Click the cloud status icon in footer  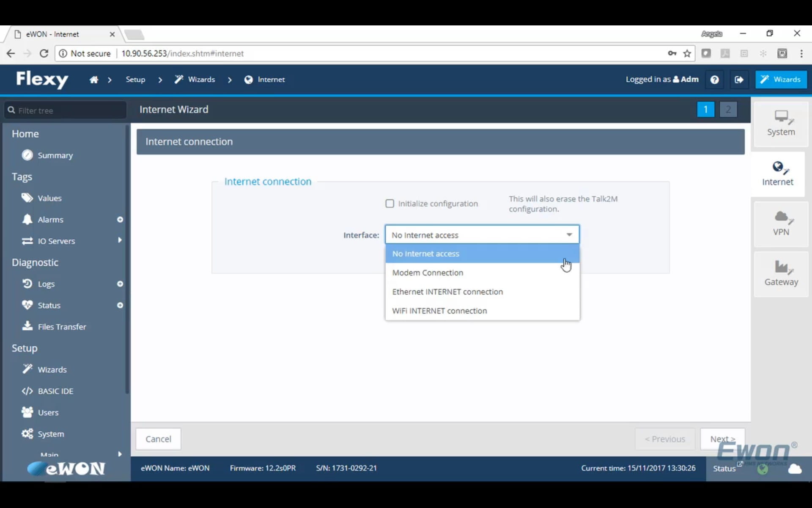(795, 469)
